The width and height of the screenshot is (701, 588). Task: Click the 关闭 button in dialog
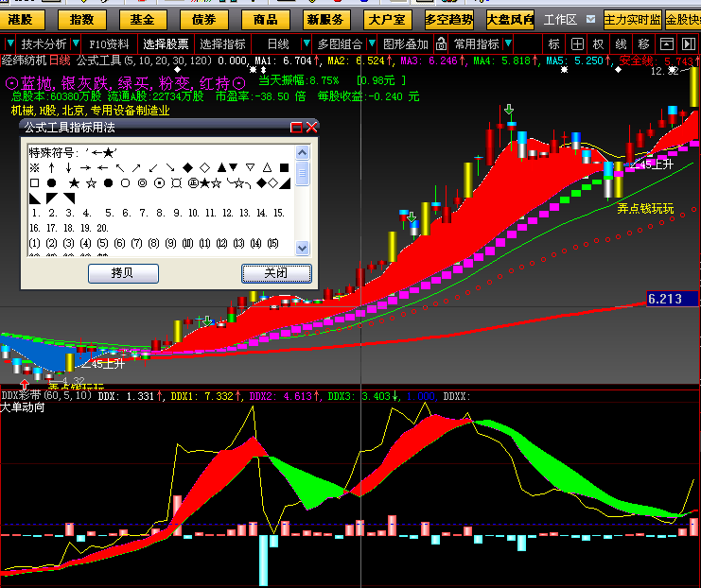(x=276, y=273)
